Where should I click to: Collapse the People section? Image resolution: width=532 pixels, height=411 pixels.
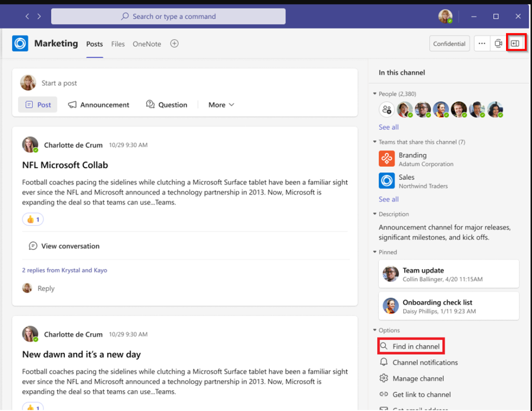tap(375, 93)
